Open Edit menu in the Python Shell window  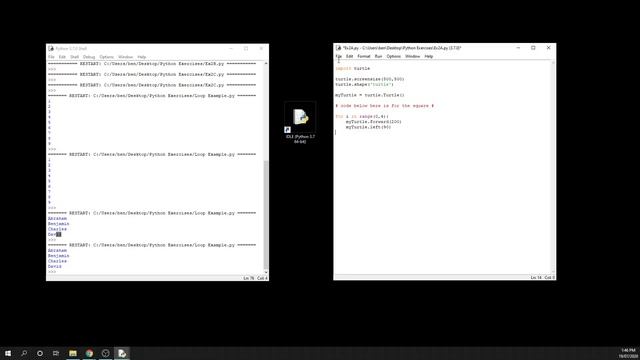click(62, 57)
